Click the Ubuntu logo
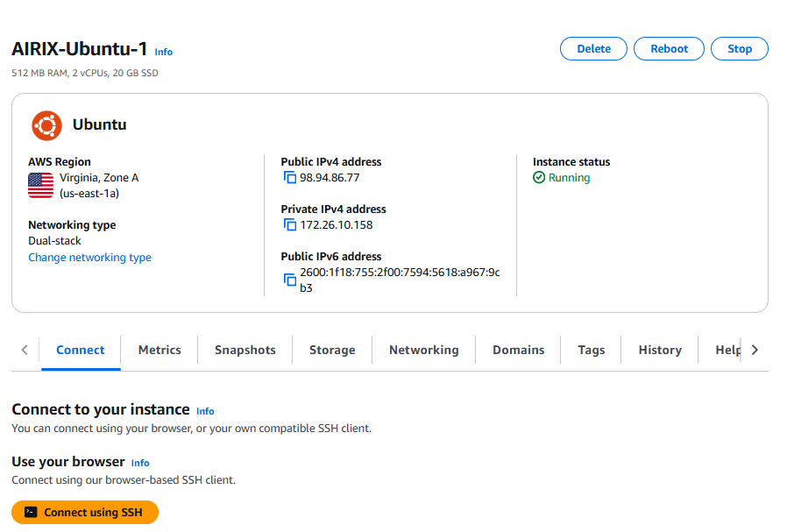794x532 pixels. pyautogui.click(x=46, y=124)
